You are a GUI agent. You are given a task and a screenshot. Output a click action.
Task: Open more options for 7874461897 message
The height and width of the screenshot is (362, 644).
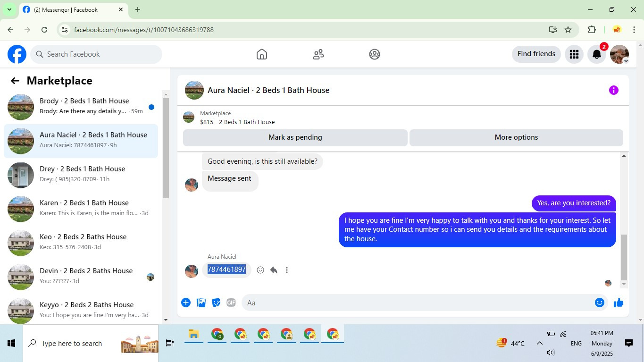point(287,270)
